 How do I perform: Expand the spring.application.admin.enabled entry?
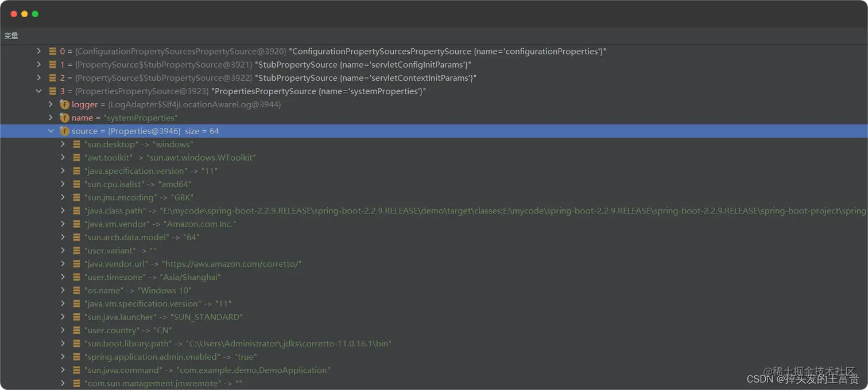click(63, 357)
